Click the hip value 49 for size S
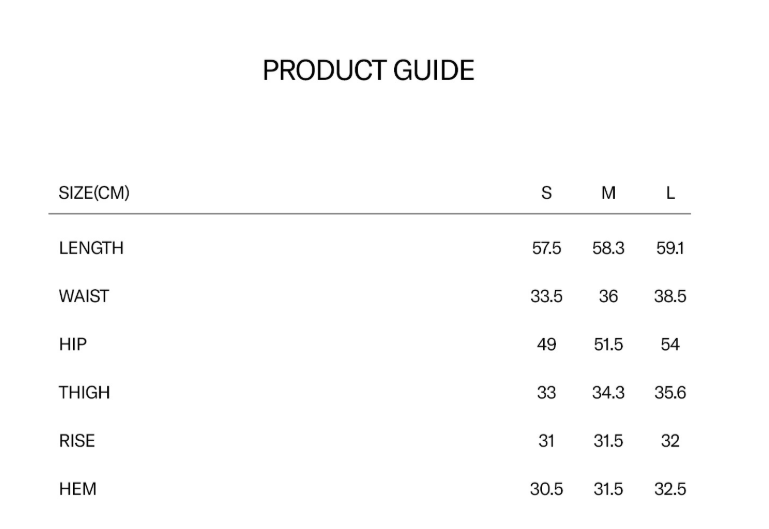Viewport: 769px width, 529px height. [x=546, y=344]
